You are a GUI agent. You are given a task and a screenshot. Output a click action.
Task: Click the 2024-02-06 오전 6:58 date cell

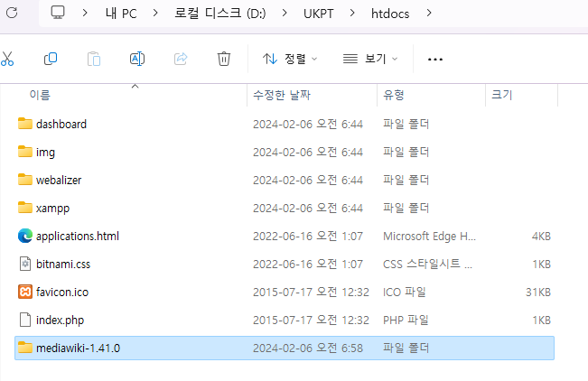(308, 348)
